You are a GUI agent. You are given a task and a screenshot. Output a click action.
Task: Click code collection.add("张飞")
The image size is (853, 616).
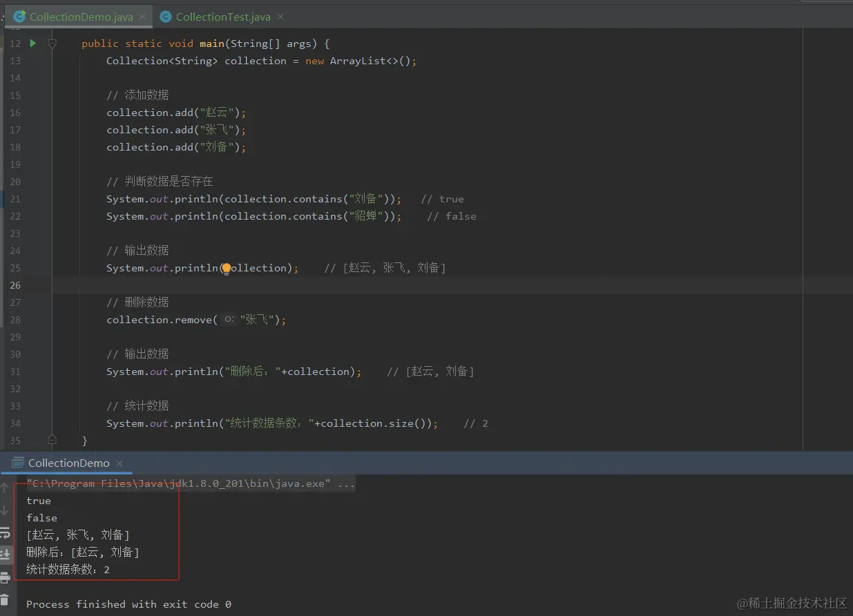[176, 130]
